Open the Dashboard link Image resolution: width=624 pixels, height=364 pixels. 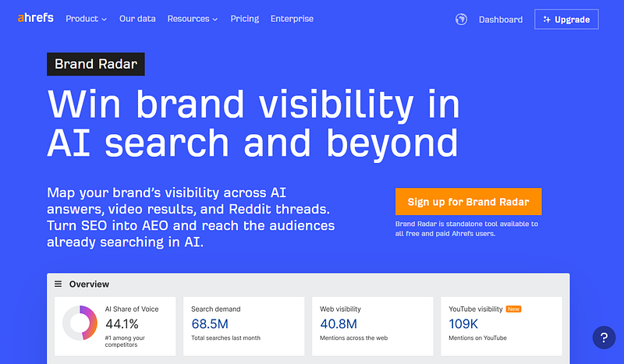point(501,19)
